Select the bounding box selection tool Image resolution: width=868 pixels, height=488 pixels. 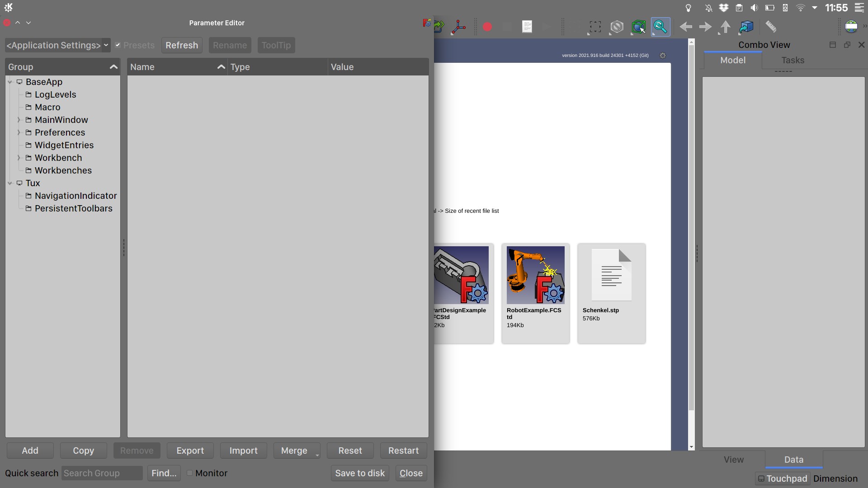pos(595,27)
